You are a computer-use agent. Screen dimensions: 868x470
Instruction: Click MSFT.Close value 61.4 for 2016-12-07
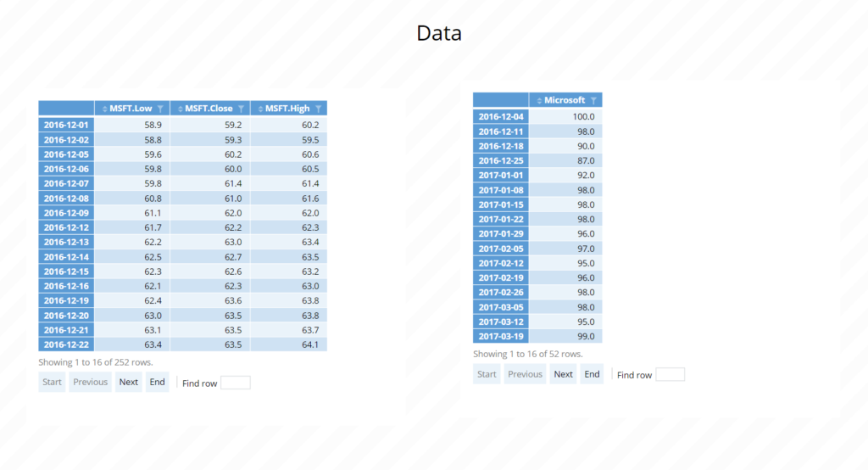click(x=233, y=183)
